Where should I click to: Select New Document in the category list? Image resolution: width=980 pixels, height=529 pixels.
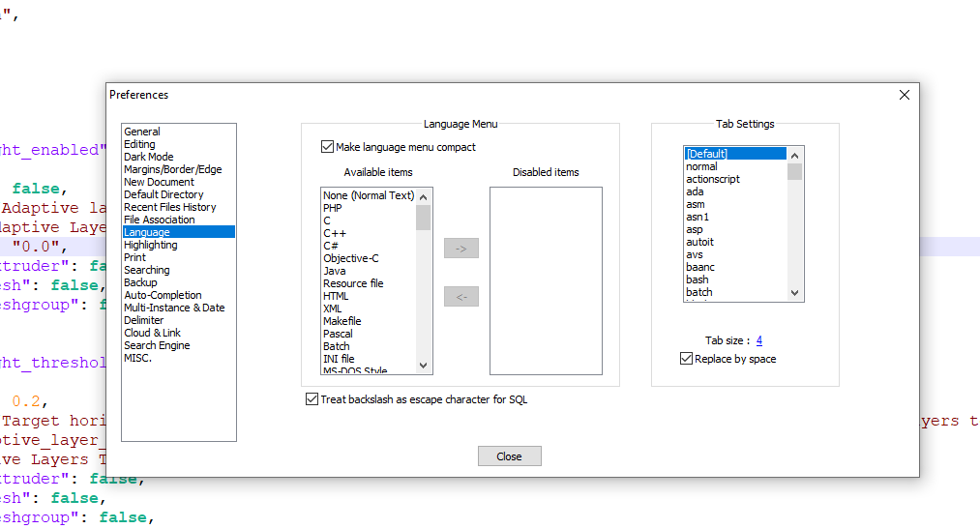tap(159, 182)
